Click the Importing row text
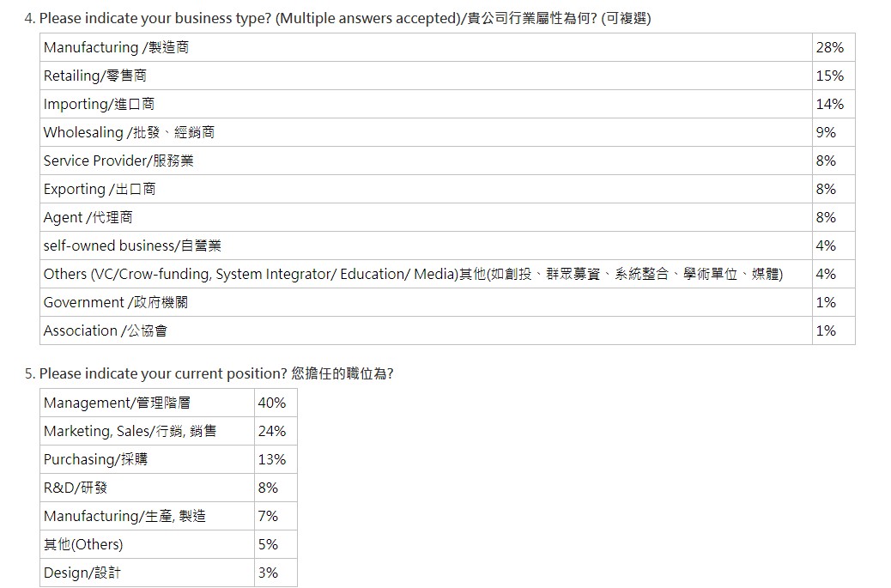This screenshot has height=588, width=891. [99, 104]
